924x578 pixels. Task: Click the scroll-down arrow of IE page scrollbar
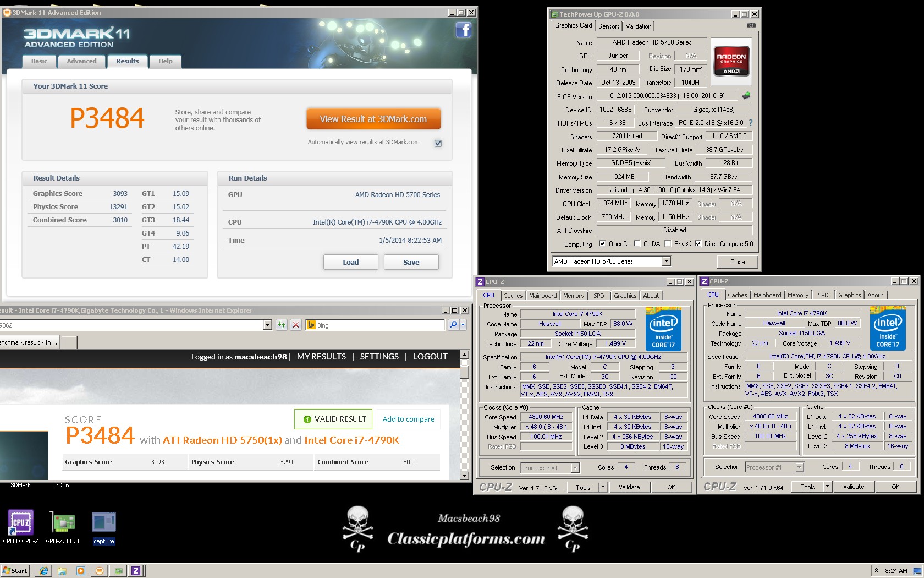(464, 476)
